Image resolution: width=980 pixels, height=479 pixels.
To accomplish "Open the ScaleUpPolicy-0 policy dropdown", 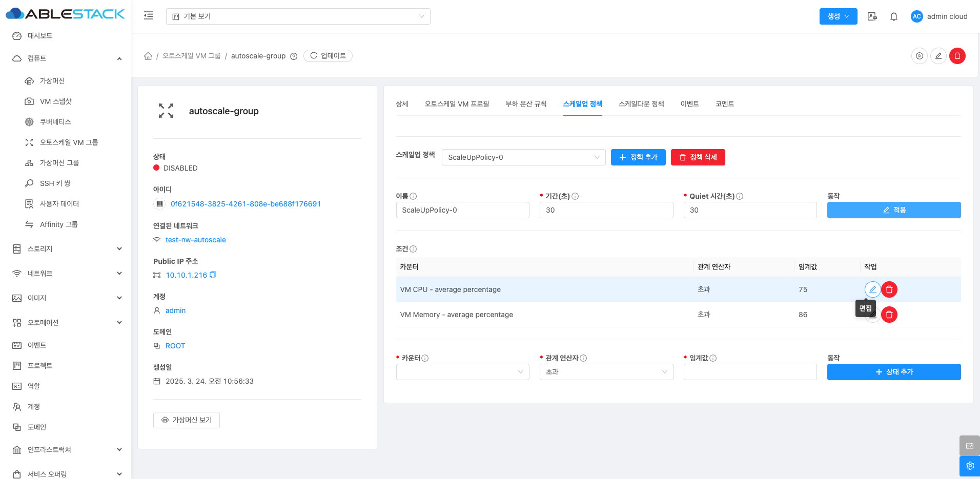I will [x=523, y=157].
